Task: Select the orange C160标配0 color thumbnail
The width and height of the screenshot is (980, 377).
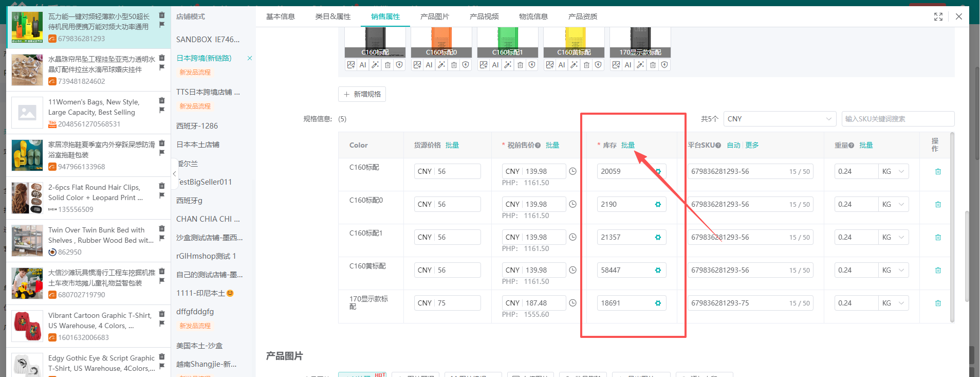Action: tap(441, 40)
